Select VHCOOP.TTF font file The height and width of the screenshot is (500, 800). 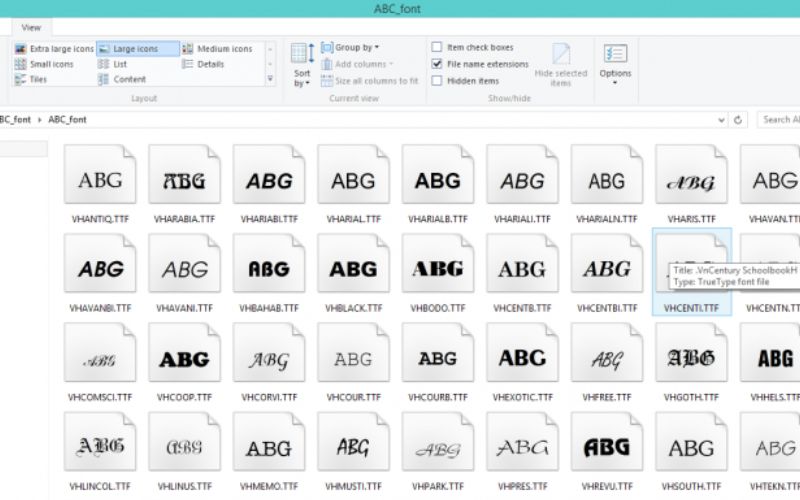184,363
